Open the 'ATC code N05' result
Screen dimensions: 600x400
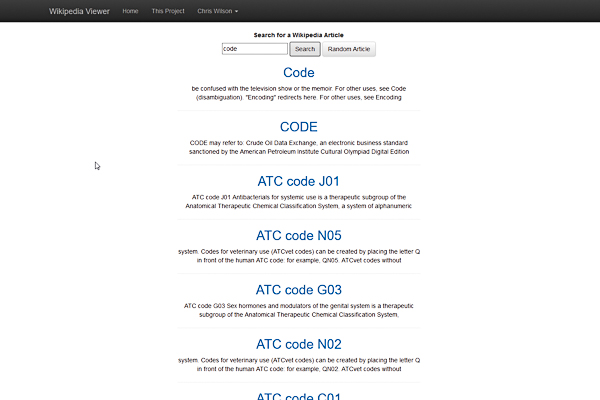coord(299,236)
